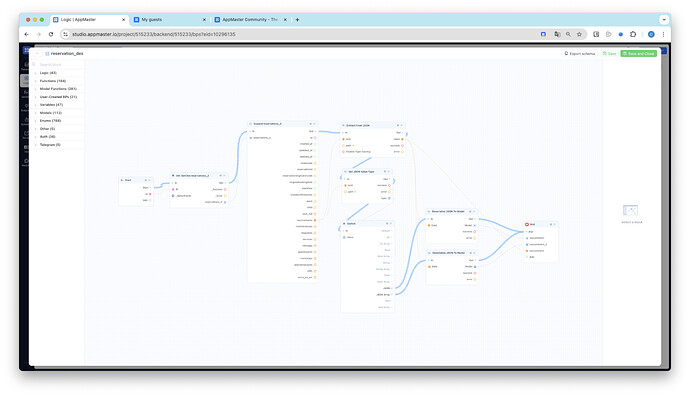Reload the page with the refresh icon
The image size is (690, 396).
pyautogui.click(x=51, y=34)
